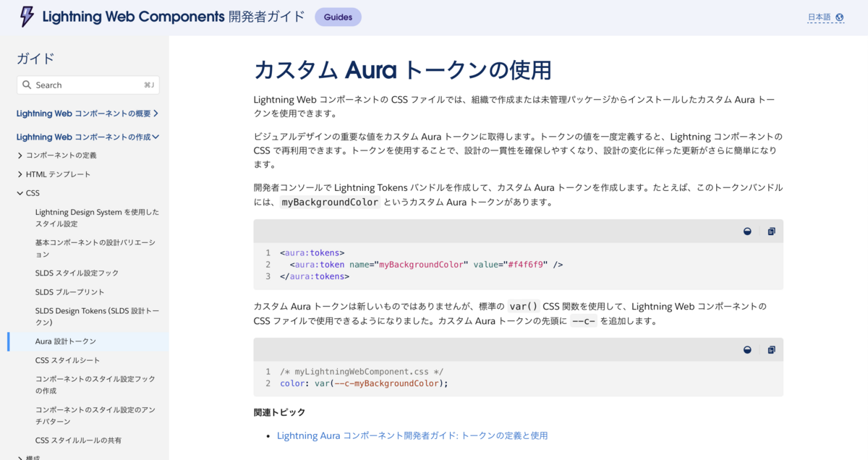Viewport: 868px width, 460px height.
Task: Expand HTML テンプレート tree item
Action: click(x=54, y=174)
